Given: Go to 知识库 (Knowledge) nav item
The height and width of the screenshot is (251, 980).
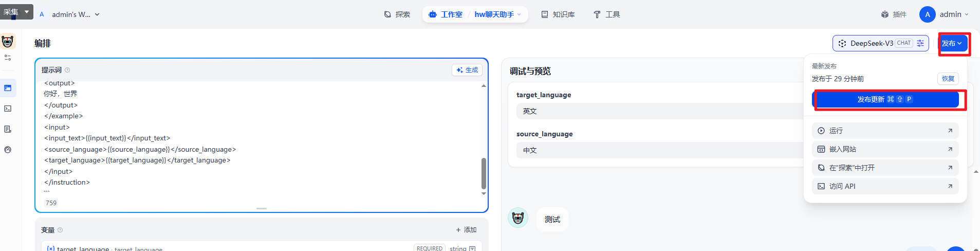Looking at the screenshot, I should click(x=558, y=14).
